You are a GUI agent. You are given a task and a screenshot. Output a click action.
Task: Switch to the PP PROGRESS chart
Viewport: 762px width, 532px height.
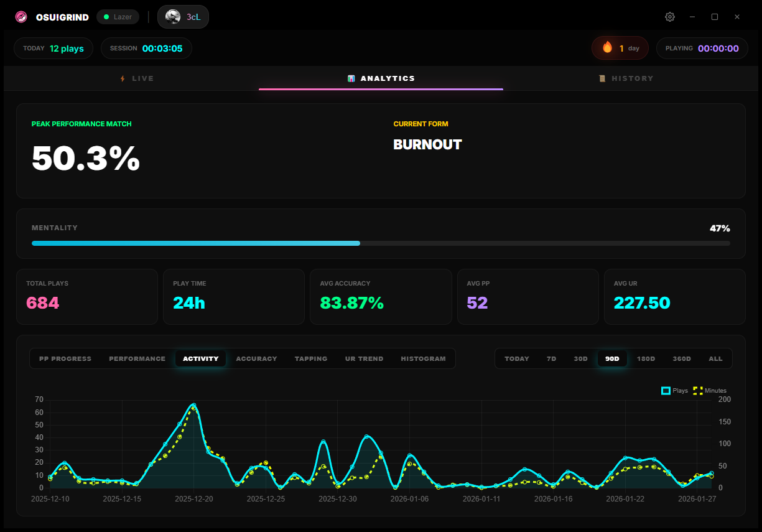click(x=65, y=358)
